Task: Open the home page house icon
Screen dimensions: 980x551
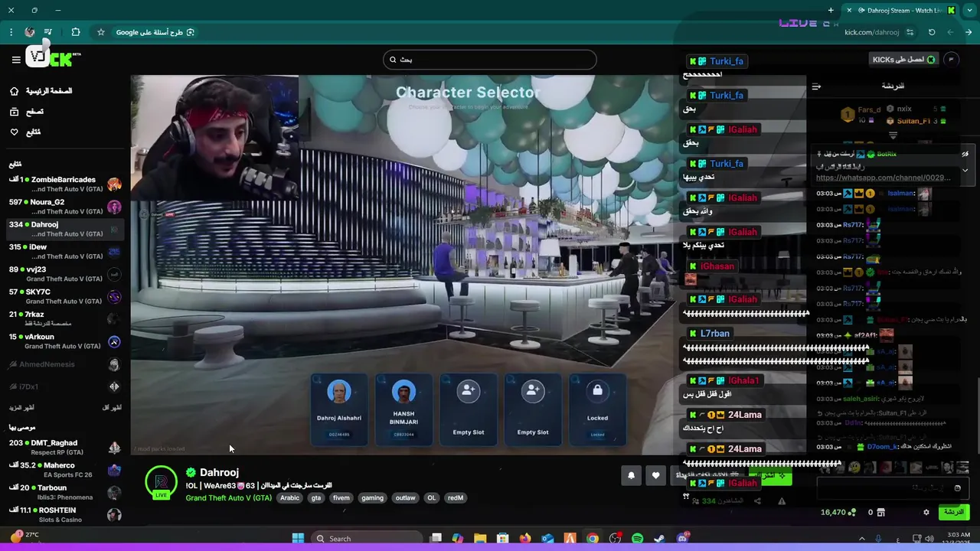Action: (x=14, y=91)
